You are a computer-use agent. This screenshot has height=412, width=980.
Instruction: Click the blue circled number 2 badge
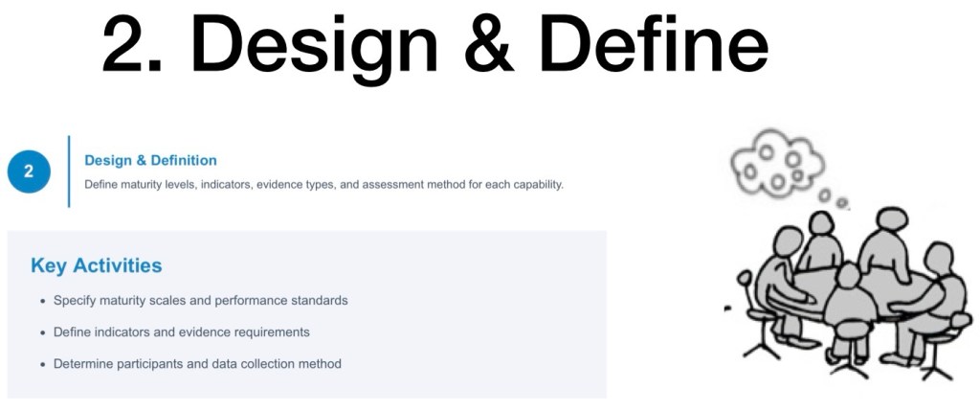pyautogui.click(x=29, y=172)
